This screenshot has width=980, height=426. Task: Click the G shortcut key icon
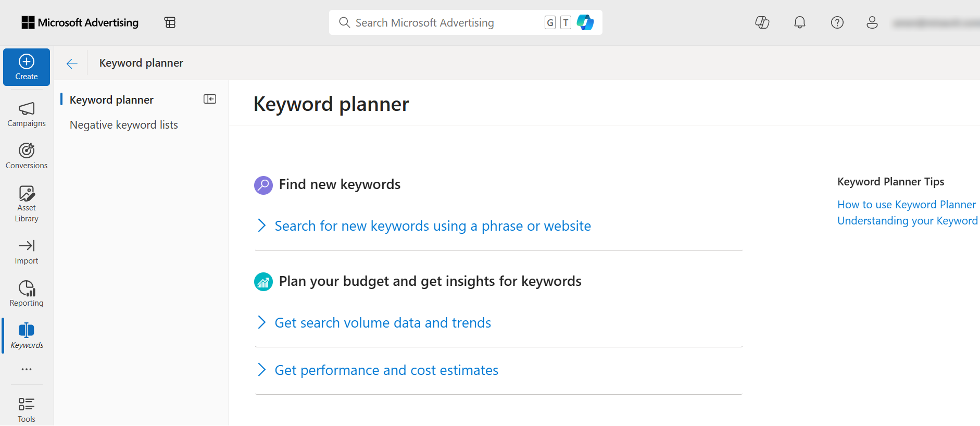550,22
